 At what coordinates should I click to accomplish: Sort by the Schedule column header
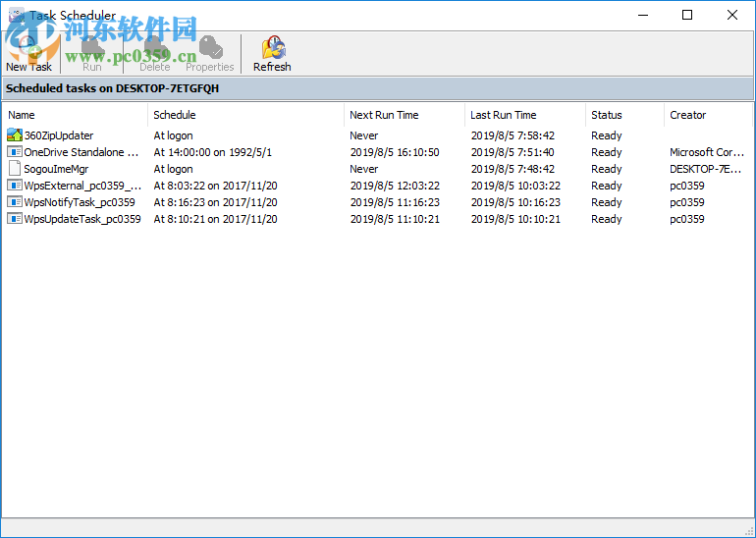coord(245,115)
